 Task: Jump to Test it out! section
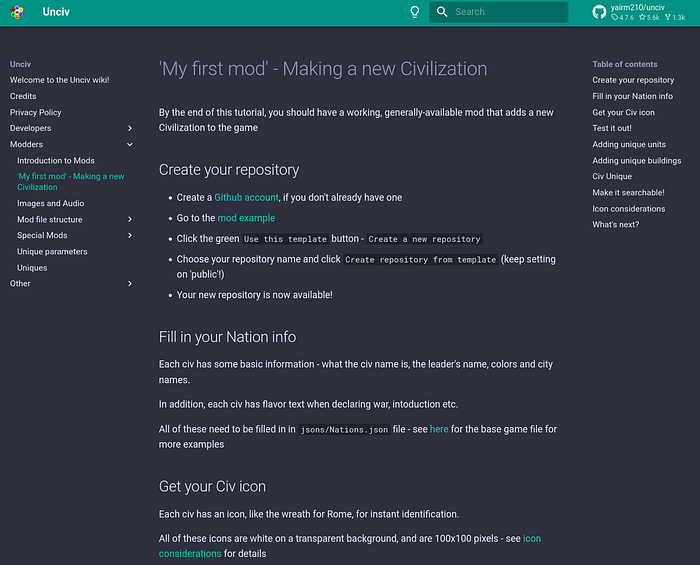[x=612, y=129]
